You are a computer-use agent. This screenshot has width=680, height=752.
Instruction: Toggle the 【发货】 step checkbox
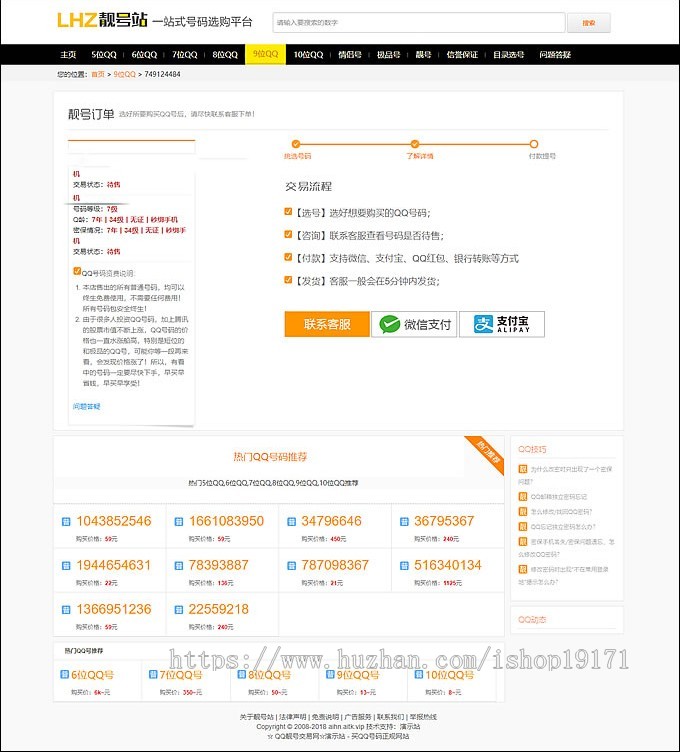[288, 280]
